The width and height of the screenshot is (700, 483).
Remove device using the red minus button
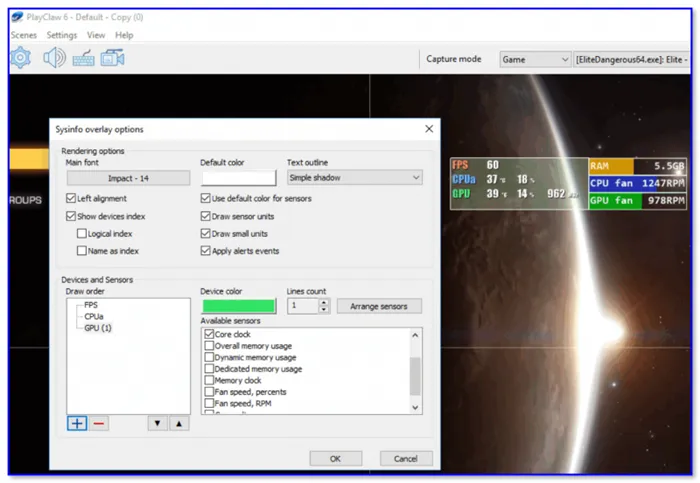99,423
